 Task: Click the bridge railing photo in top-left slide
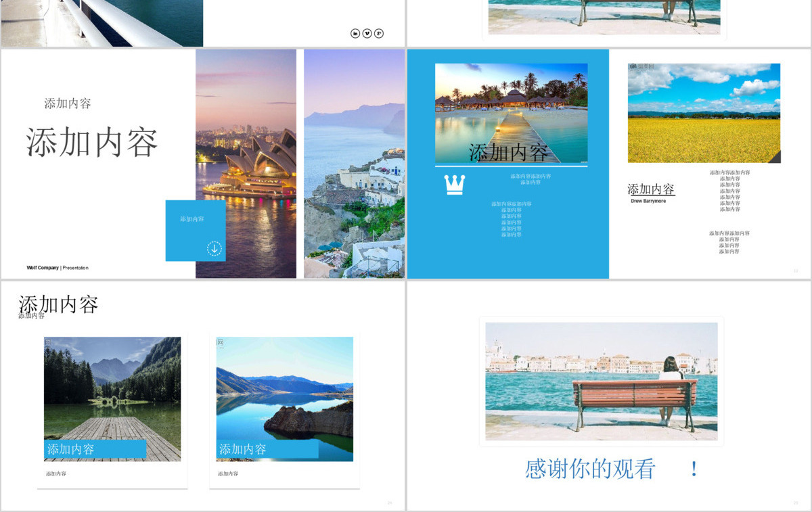point(101,23)
